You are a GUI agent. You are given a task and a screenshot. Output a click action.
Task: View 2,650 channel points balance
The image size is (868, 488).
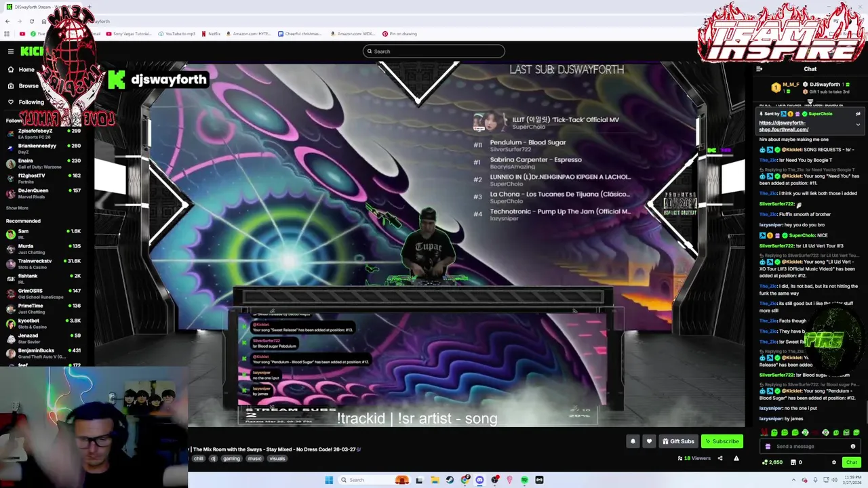(x=772, y=462)
